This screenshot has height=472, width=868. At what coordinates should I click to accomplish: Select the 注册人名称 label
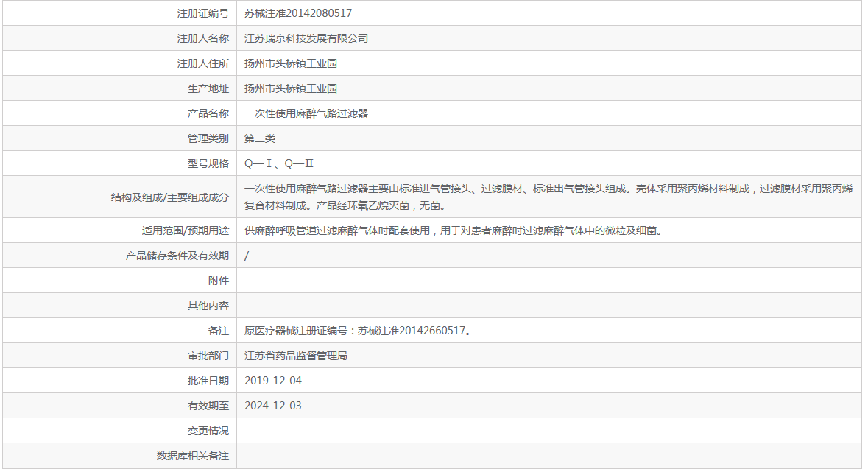pos(202,38)
